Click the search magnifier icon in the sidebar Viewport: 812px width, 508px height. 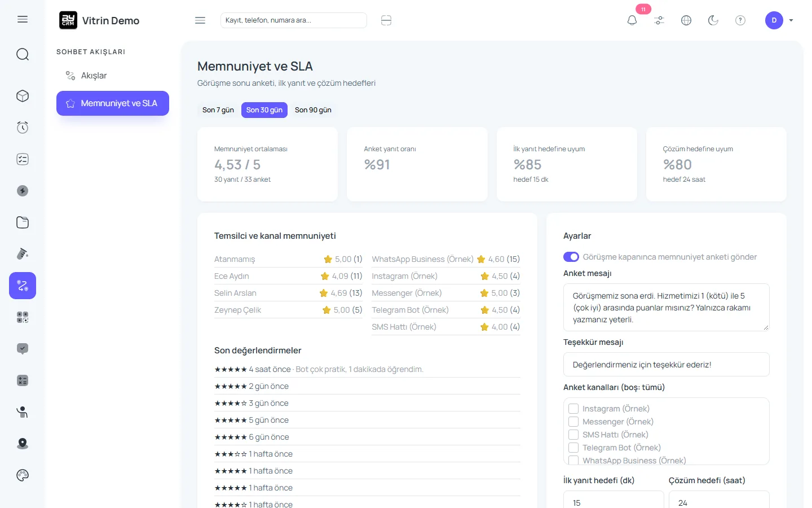click(23, 54)
